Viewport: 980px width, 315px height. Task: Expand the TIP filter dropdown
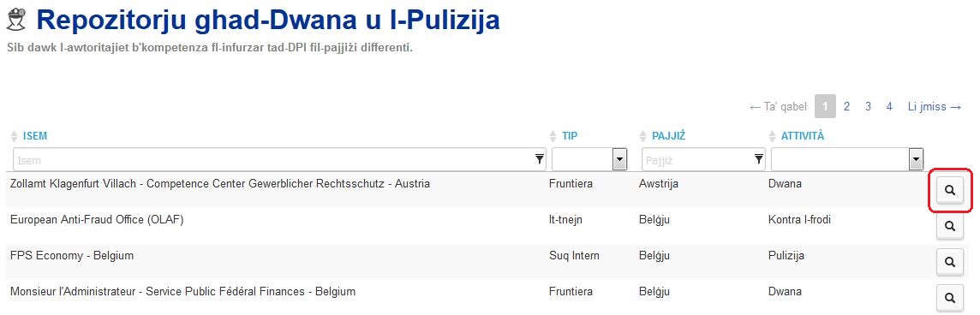[619, 159]
